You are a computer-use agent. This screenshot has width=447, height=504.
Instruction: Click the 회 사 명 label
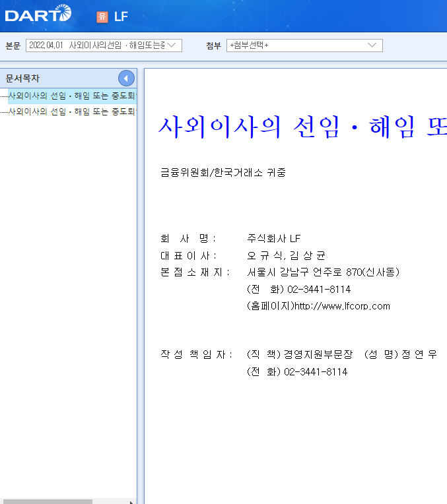click(x=188, y=239)
